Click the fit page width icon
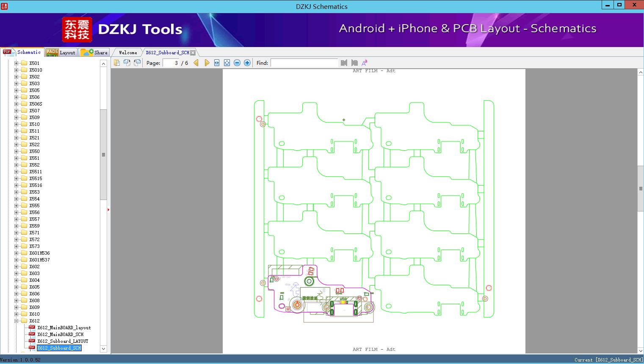Image resolution: width=644 pixels, height=364 pixels. [x=217, y=63]
